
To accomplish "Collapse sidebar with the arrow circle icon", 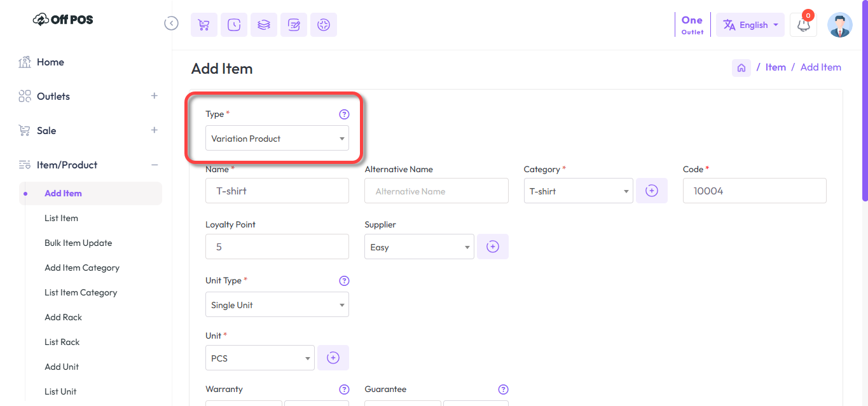I will pyautogui.click(x=171, y=24).
